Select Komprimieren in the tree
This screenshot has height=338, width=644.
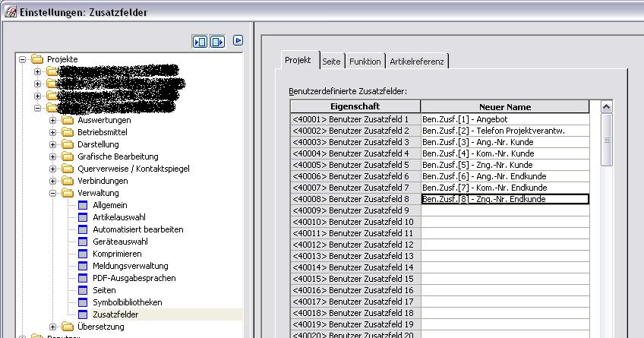[117, 254]
